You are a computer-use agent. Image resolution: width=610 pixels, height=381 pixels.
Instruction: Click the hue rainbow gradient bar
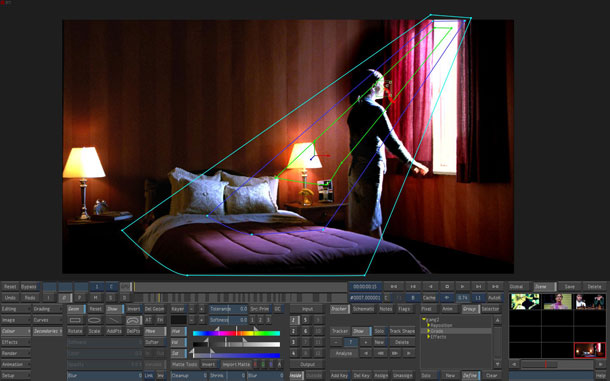click(x=236, y=333)
